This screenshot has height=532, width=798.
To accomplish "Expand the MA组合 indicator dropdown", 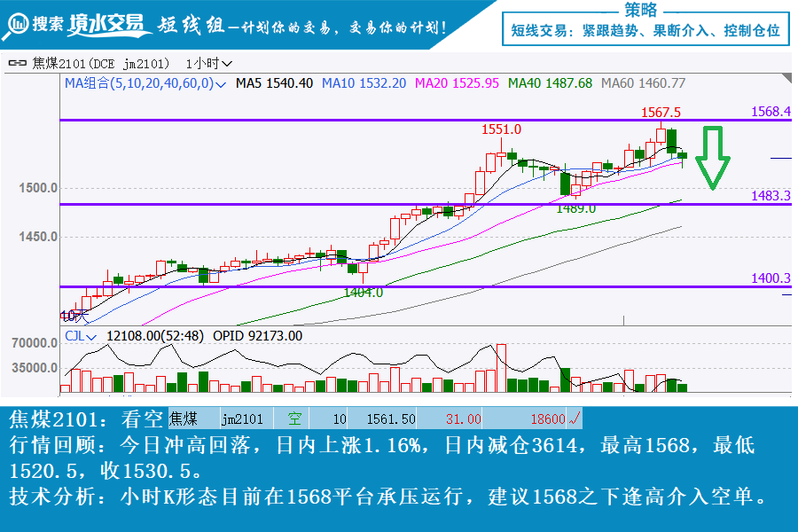I will coord(219,83).
